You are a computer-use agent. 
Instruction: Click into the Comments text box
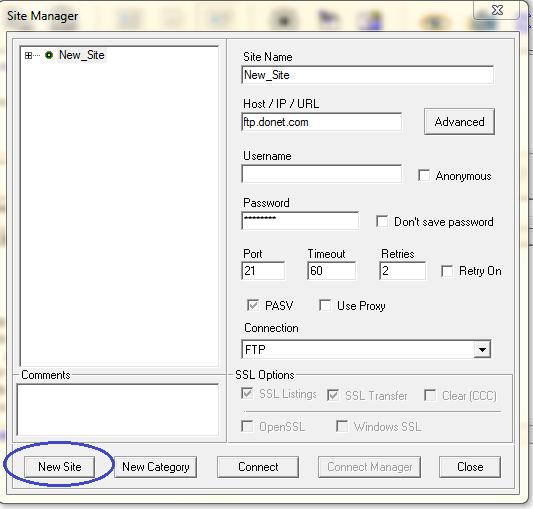[x=118, y=410]
